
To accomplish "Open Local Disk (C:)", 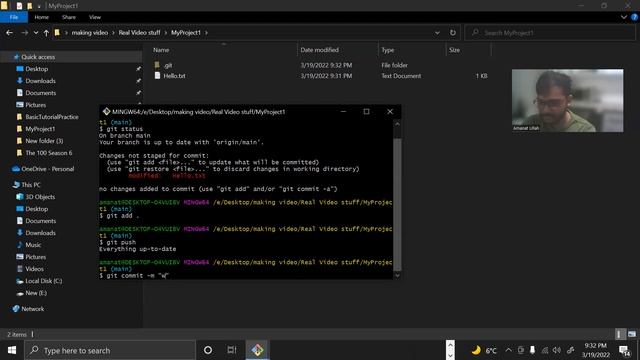I will 44,281.
